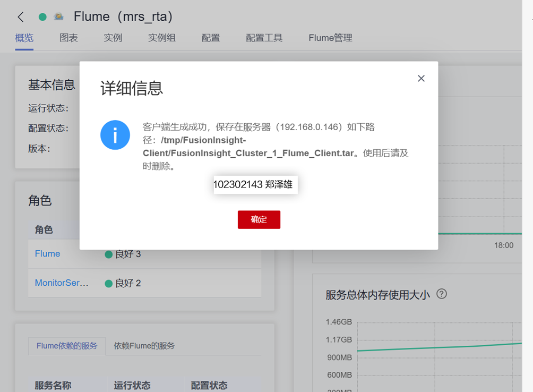Click the 角色 column header in roles table
Image resolution: width=533 pixels, height=392 pixels.
point(44,229)
